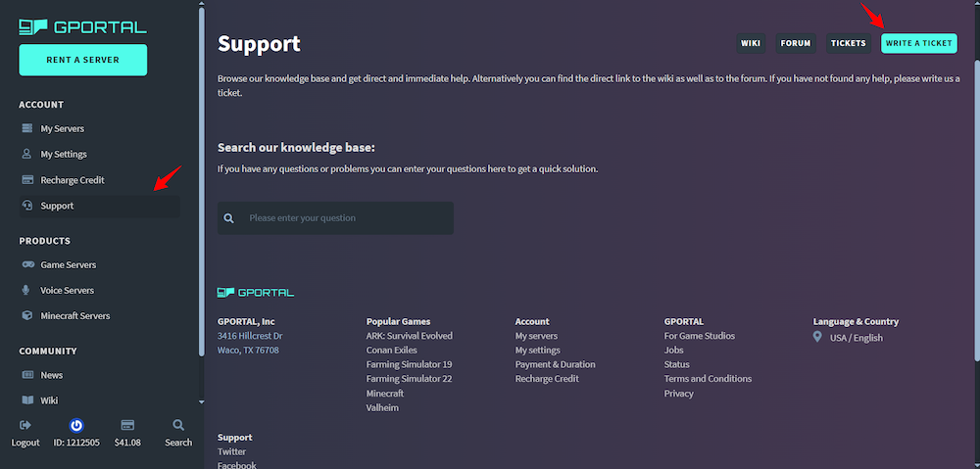Click the credit card balance icon

tap(127, 425)
